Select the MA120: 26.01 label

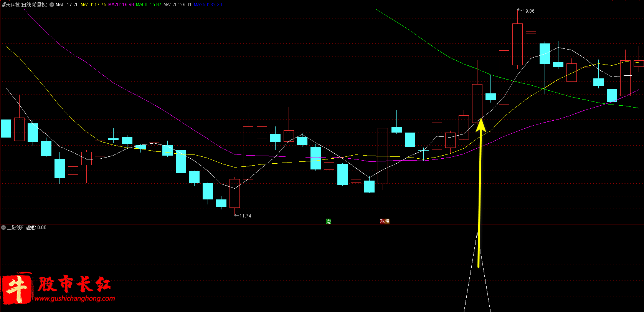pyautogui.click(x=177, y=5)
